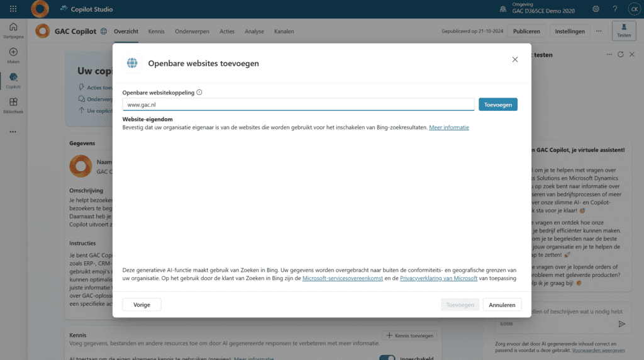This screenshot has width=644, height=360.
Task: Refresh the test chat panel
Action: 621,54
